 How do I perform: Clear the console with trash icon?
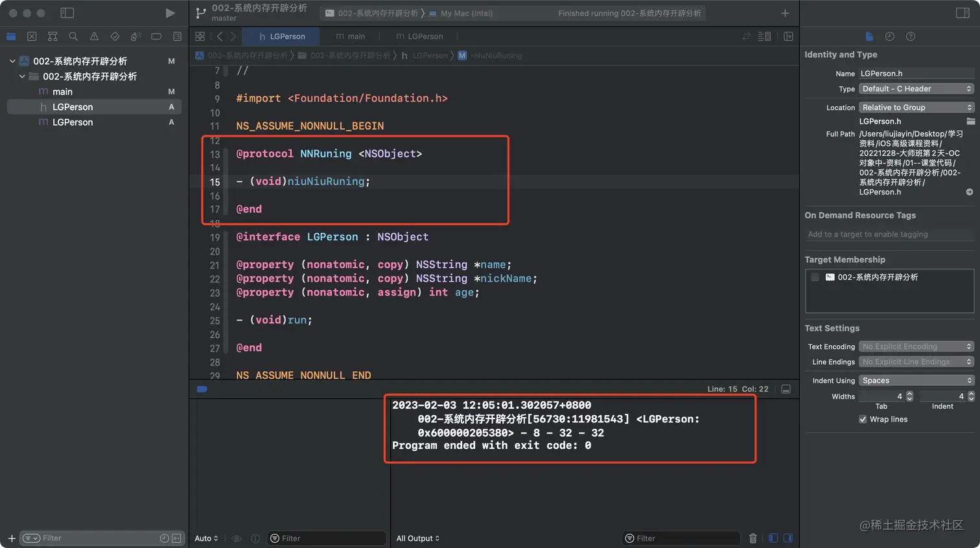coord(752,538)
